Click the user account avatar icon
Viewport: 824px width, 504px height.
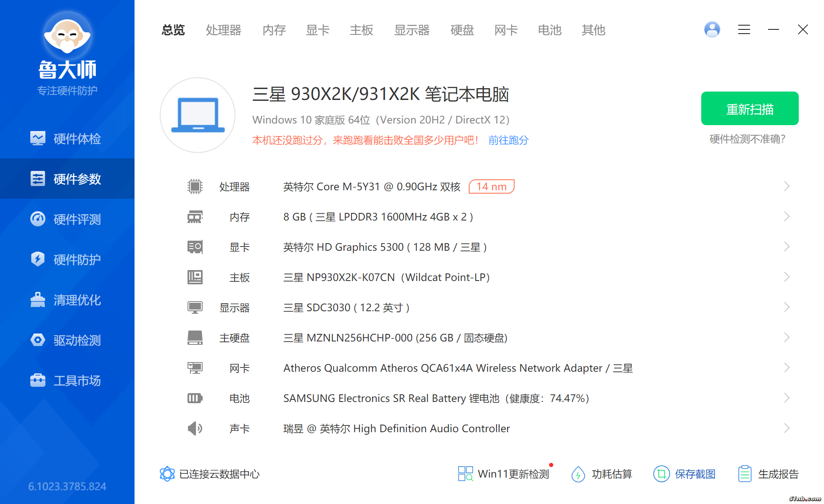coord(712,29)
